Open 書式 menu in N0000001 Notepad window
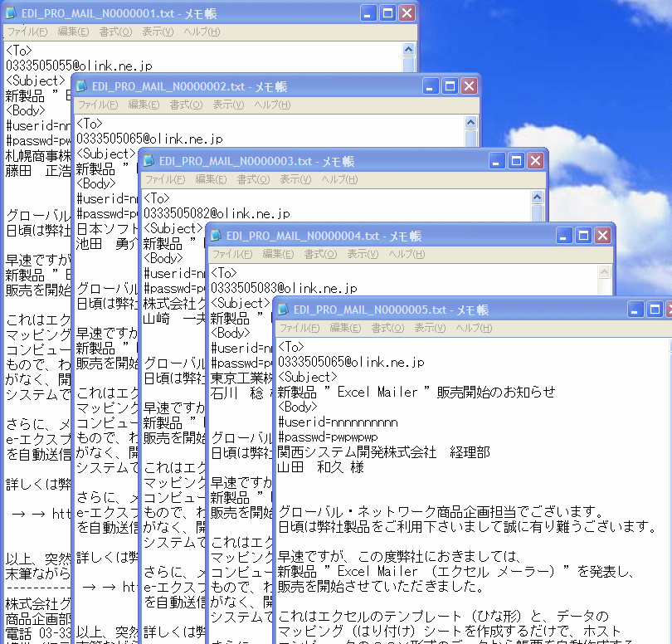672x644 pixels. [x=115, y=32]
